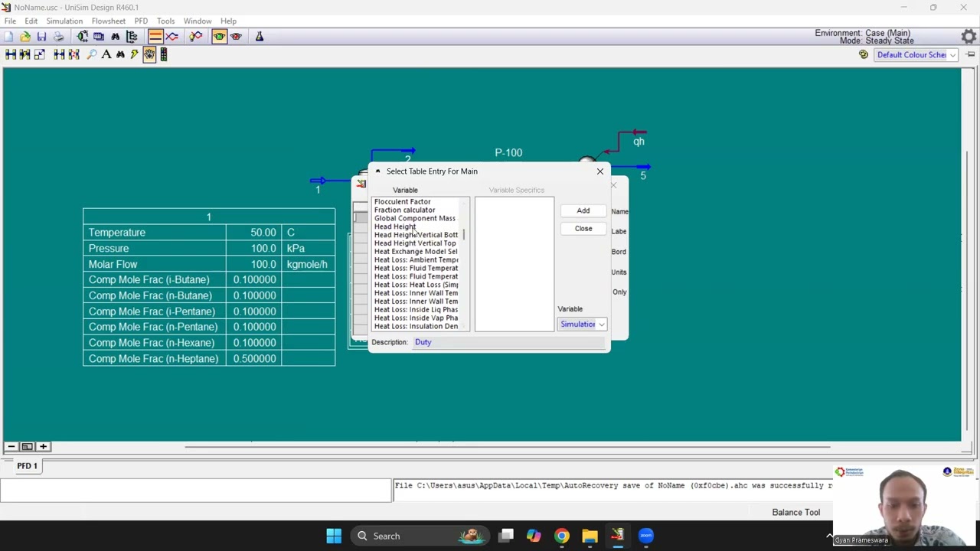Click the Description field showing Duty
Screen dimensions: 980x551
click(x=509, y=343)
